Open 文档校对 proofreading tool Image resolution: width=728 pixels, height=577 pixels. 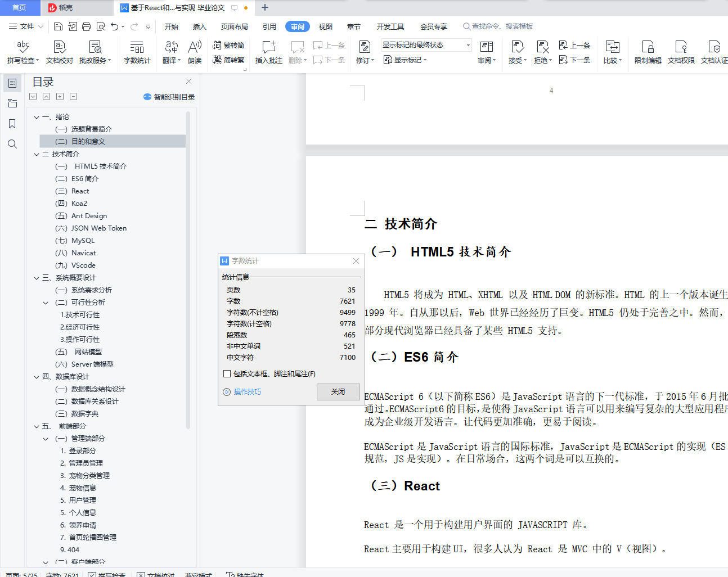click(60, 52)
